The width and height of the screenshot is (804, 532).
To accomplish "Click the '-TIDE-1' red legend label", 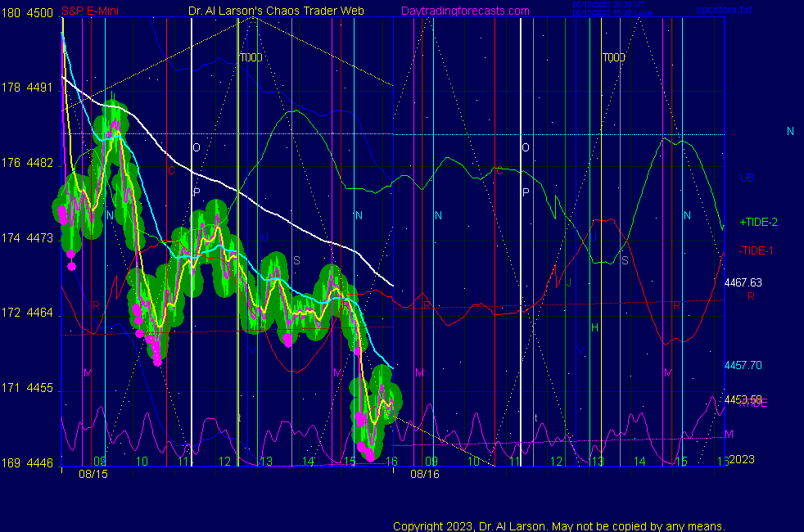I will (x=756, y=250).
